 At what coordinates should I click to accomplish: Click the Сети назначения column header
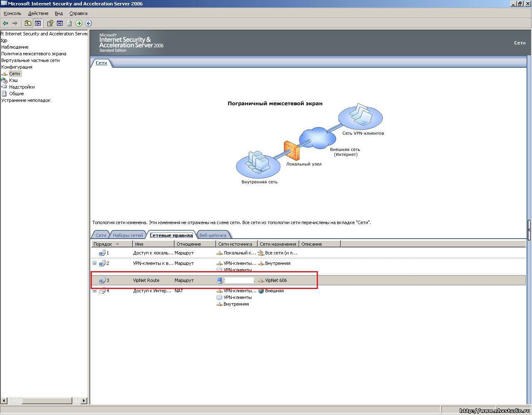click(x=278, y=244)
